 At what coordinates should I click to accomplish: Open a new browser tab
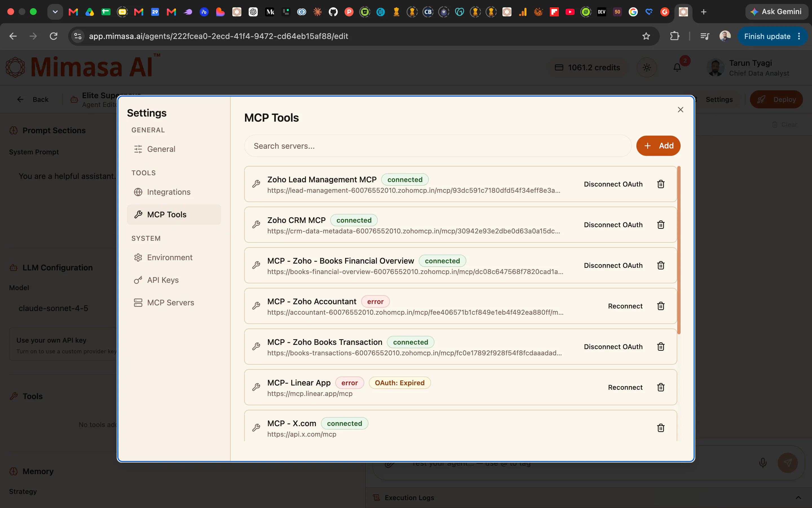pyautogui.click(x=704, y=12)
